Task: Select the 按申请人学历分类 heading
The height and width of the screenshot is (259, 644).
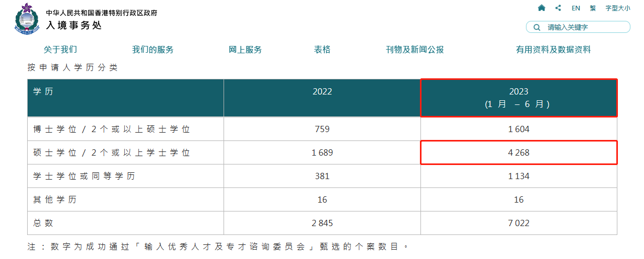Action: pyautogui.click(x=73, y=67)
